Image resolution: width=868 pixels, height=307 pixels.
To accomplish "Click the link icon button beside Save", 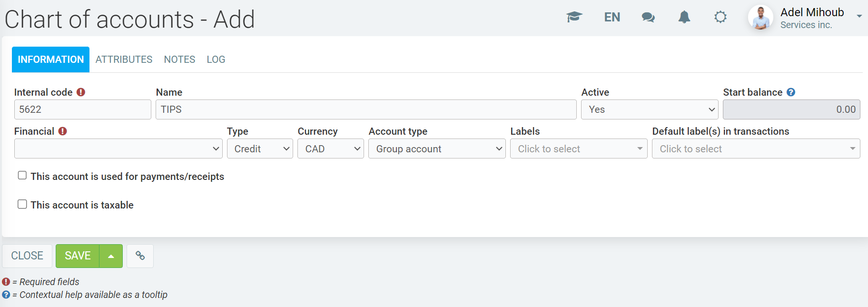I will tap(140, 256).
